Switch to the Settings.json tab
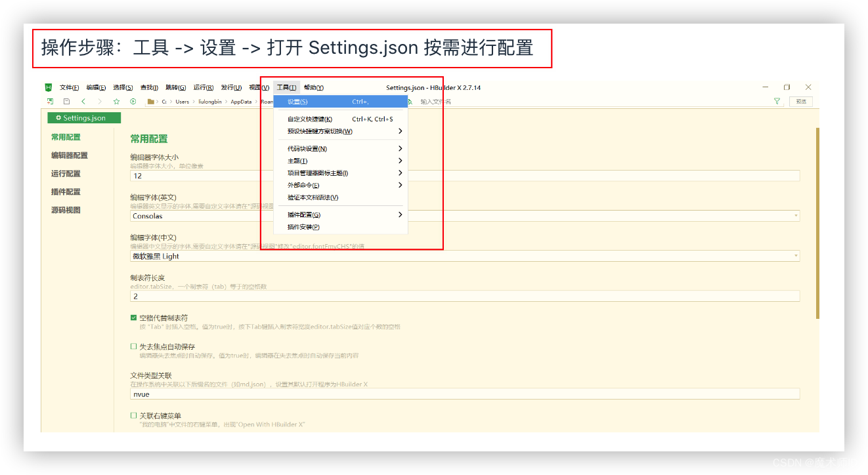 tap(84, 118)
